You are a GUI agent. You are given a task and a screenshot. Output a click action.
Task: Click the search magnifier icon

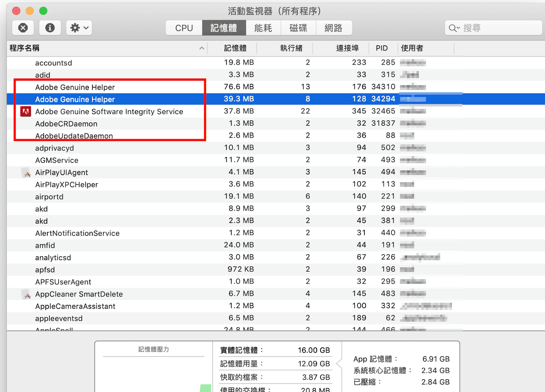pos(453,28)
